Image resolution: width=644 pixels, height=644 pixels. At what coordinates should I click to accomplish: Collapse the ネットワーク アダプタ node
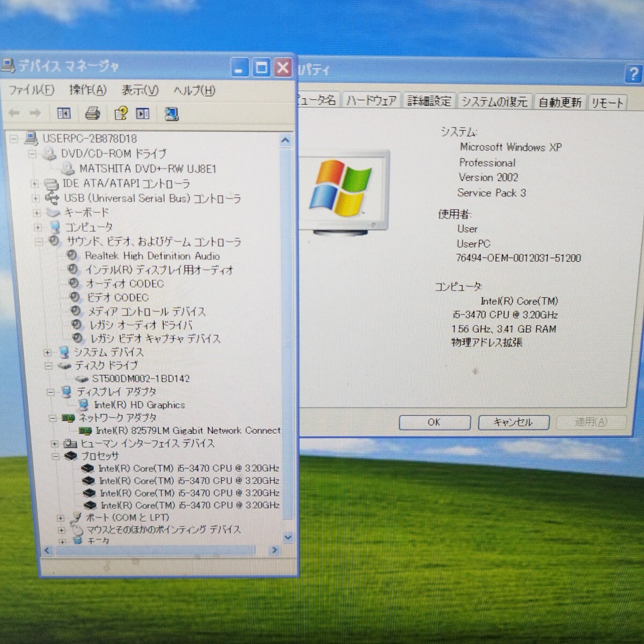point(52,418)
